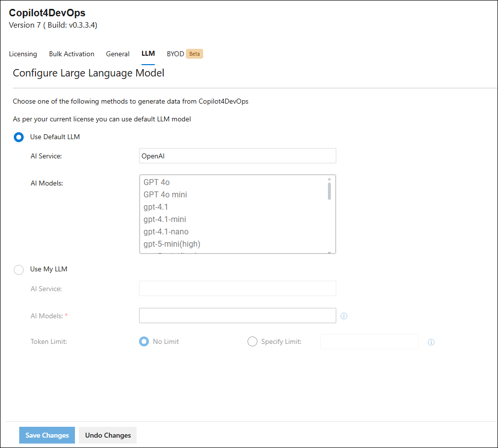Go to the General tab
The image size is (498, 448).
pos(118,54)
